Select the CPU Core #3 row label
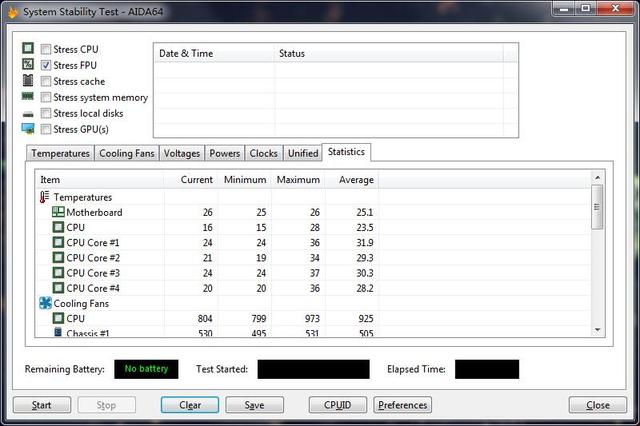The height and width of the screenshot is (426, 640). 93,273
